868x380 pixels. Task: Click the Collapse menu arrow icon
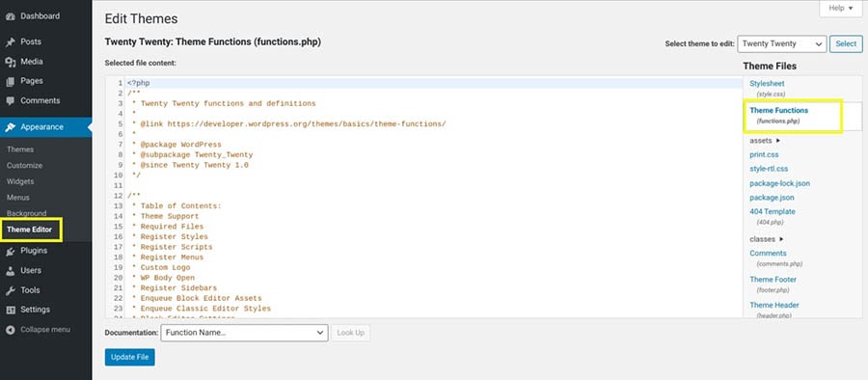pos(10,330)
